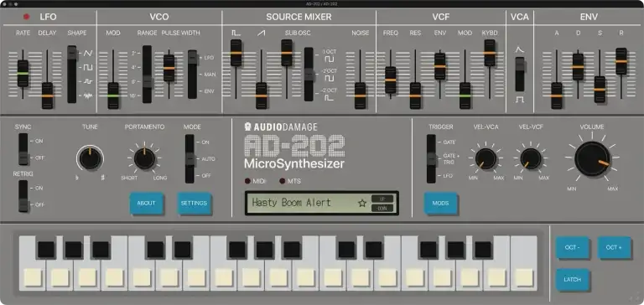
Task: Play the first white key on the keyboard
Action: (x=33, y=277)
